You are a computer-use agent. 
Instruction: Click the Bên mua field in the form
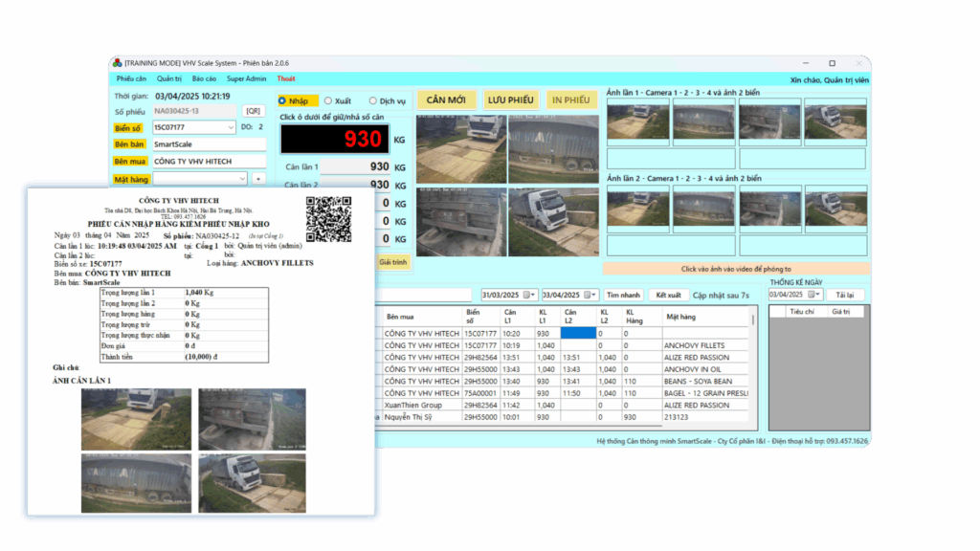pos(210,161)
